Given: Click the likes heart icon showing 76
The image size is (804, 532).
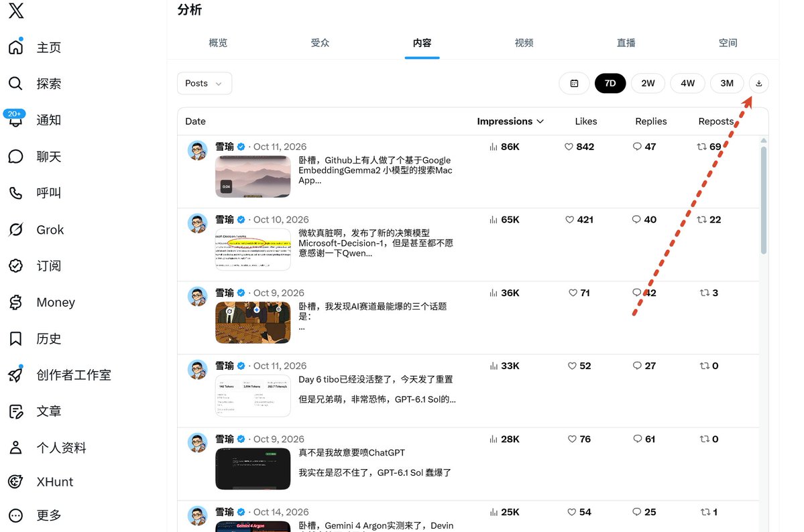Looking at the screenshot, I should (572, 439).
